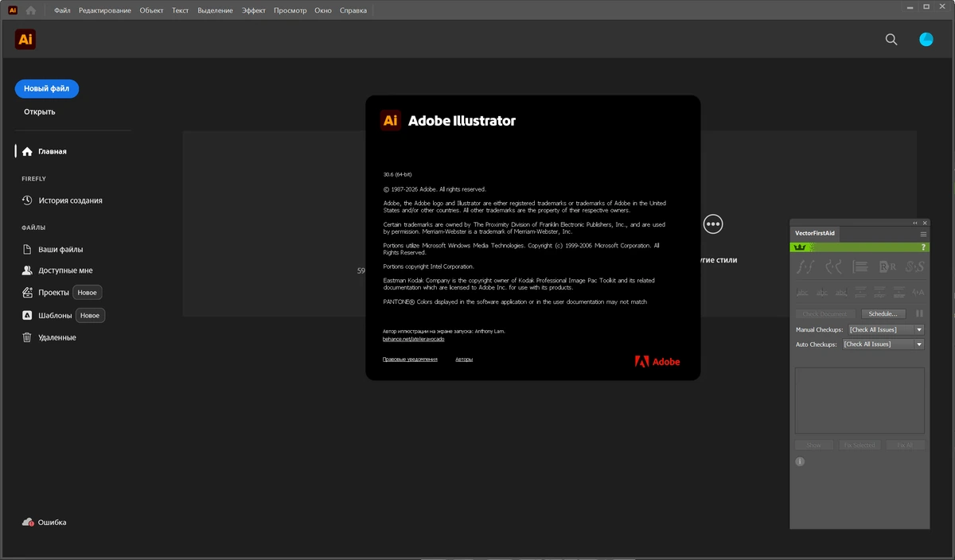Viewport: 955px width, 560px height.
Task: Click the Adobe Illustrator title in About dialog
Action: coord(462,121)
